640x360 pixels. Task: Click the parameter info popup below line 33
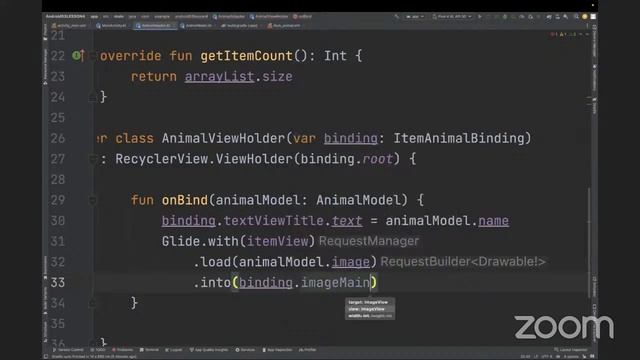370,309
